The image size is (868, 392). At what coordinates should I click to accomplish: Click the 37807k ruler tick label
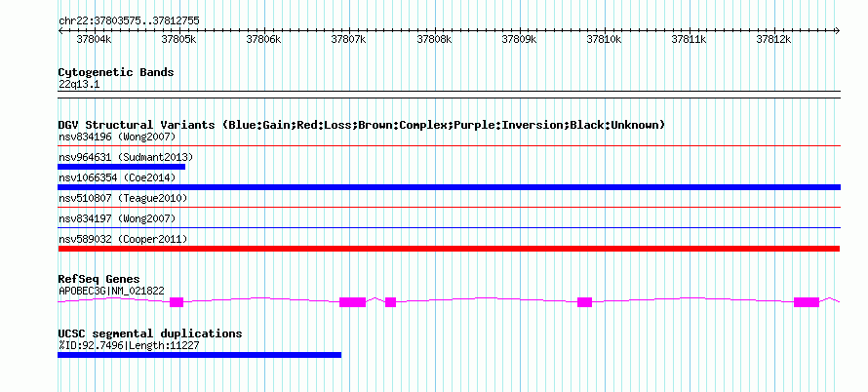pyautogui.click(x=349, y=39)
